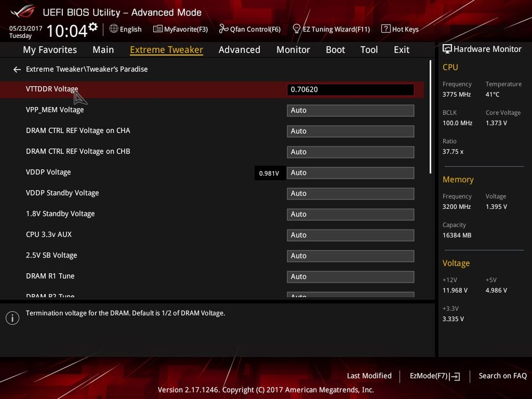Open the Hot Keys list
The image size is (532, 399).
tap(400, 29)
